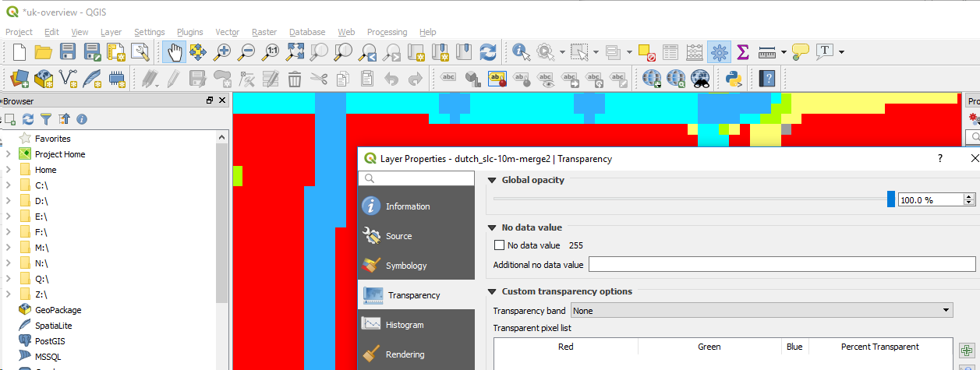Zoom to native resolution (1:1)
This screenshot has width=980, height=370.
point(271,52)
